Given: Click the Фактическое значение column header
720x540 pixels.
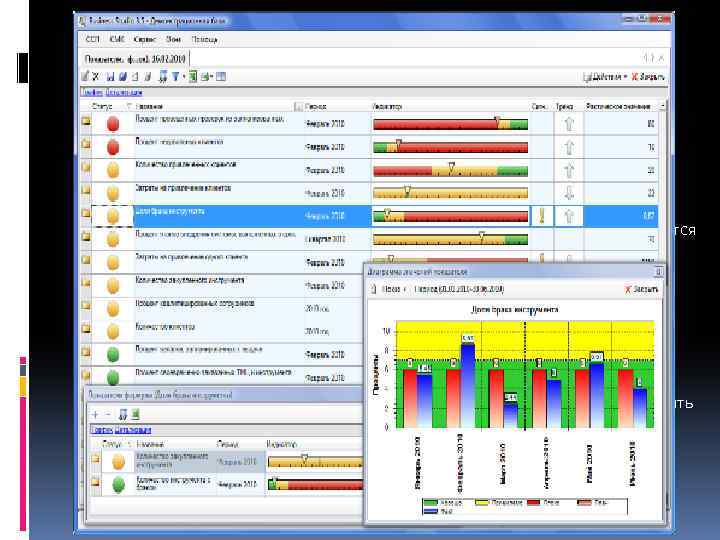Looking at the screenshot, I should (x=618, y=107).
